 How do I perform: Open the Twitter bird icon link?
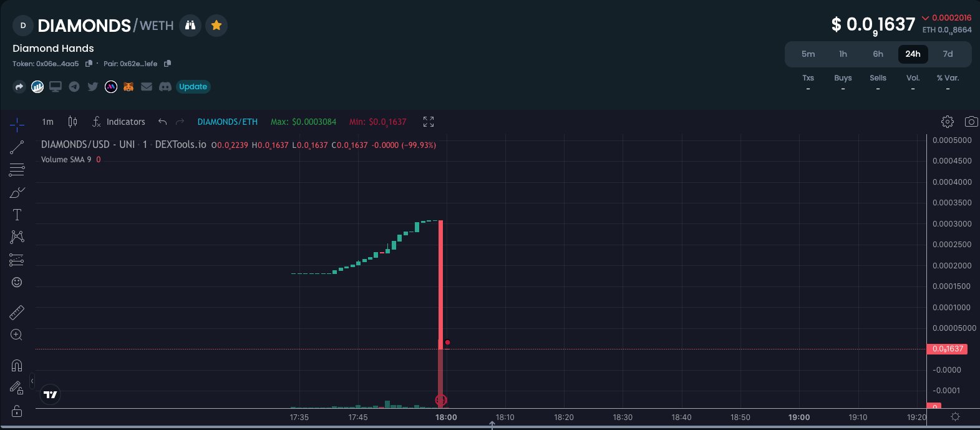pos(92,87)
